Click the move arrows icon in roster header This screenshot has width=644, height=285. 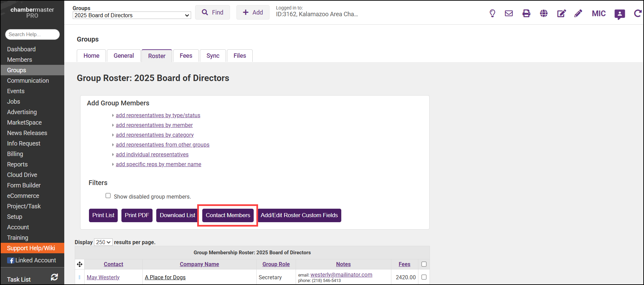click(x=80, y=264)
